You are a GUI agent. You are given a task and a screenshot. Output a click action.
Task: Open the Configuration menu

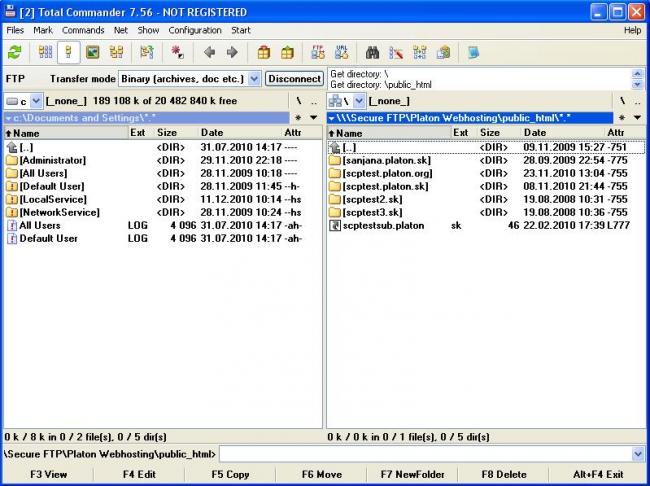click(195, 30)
